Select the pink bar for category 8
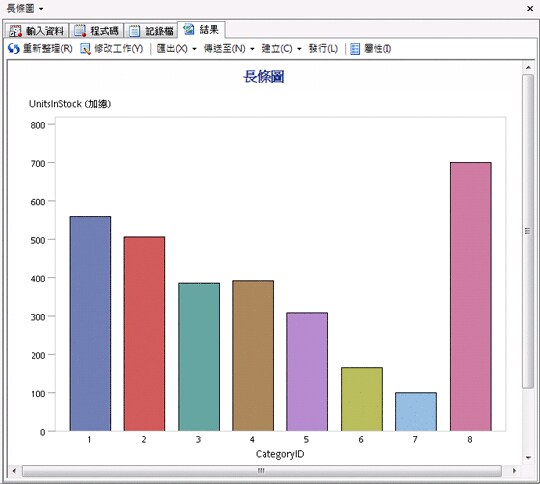The width and height of the screenshot is (540, 484). tap(470, 297)
